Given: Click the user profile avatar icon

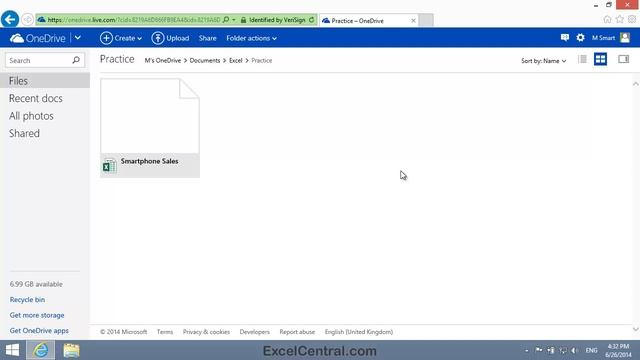Looking at the screenshot, I should [625, 38].
